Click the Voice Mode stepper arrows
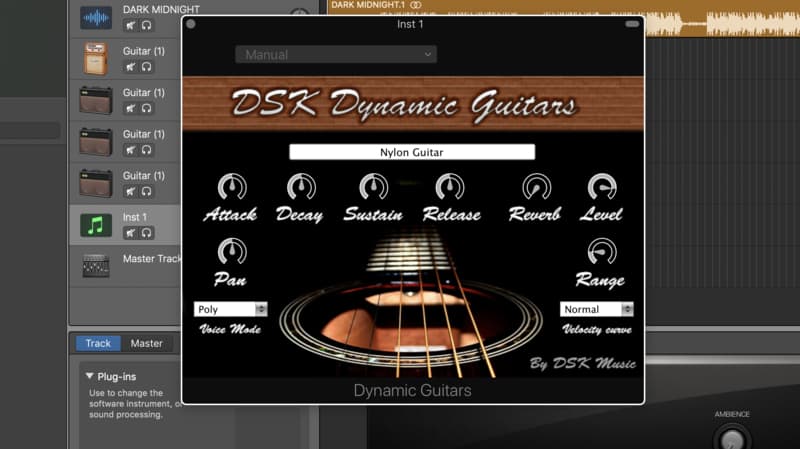 click(261, 309)
